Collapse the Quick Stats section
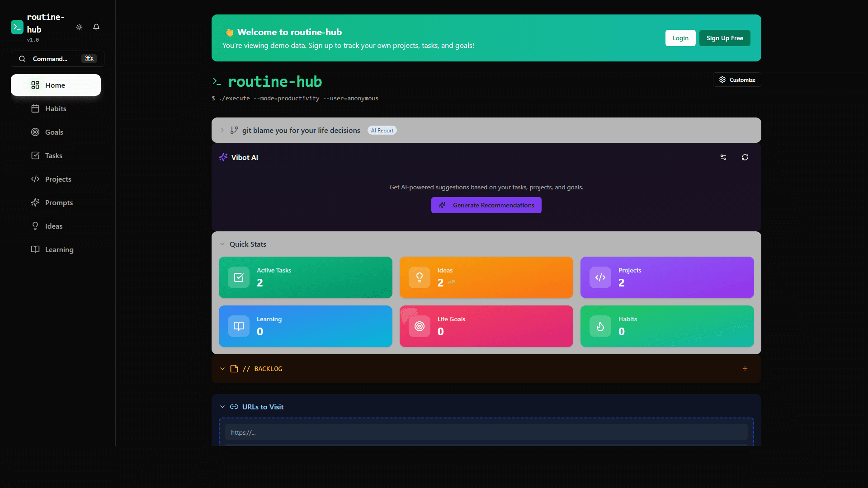 click(222, 244)
